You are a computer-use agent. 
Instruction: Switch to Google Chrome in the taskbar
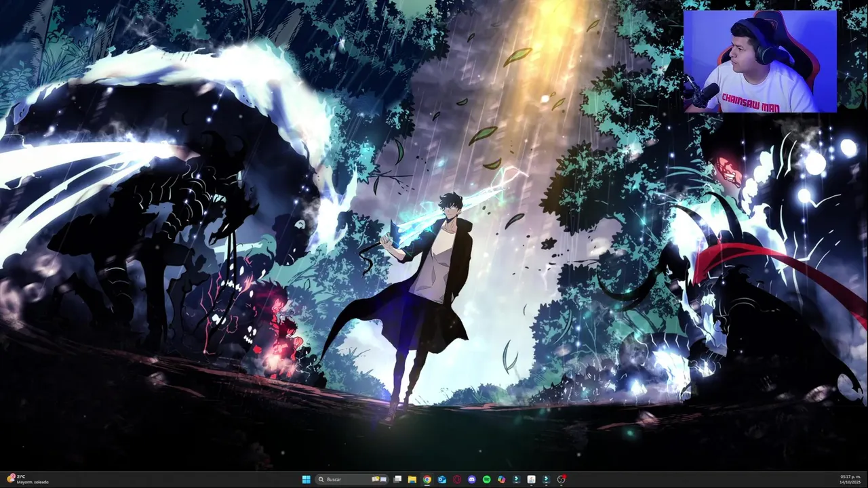tap(427, 479)
